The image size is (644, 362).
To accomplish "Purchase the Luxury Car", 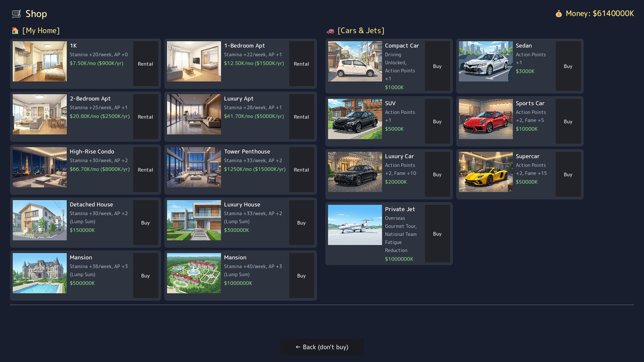I will (437, 174).
